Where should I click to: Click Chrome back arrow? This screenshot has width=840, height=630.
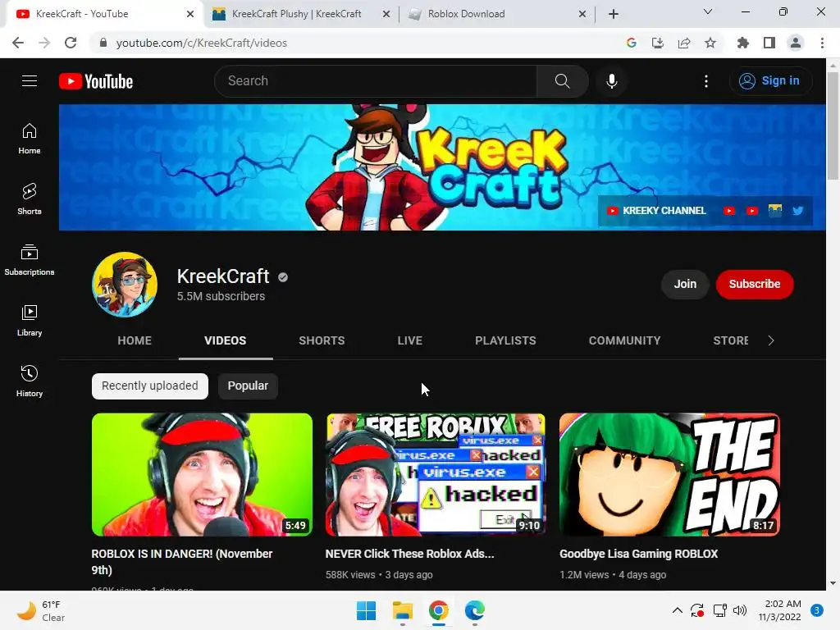click(x=18, y=43)
